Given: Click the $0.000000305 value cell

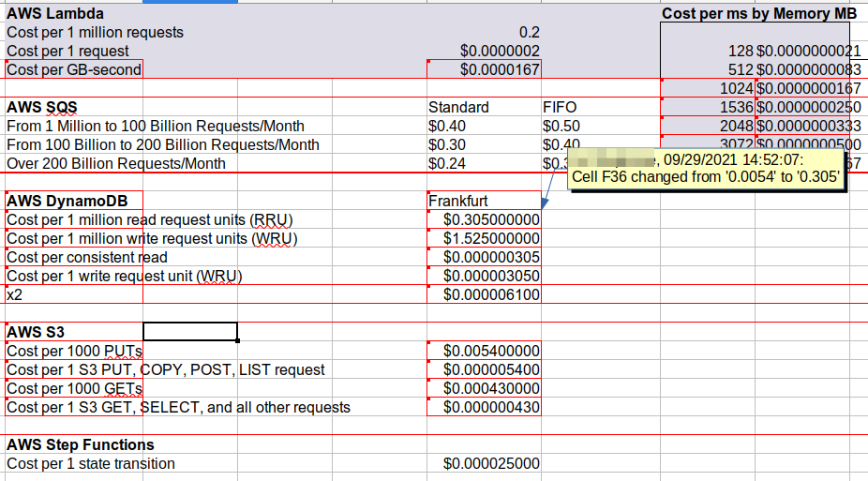Looking at the screenshot, I should point(485,258).
